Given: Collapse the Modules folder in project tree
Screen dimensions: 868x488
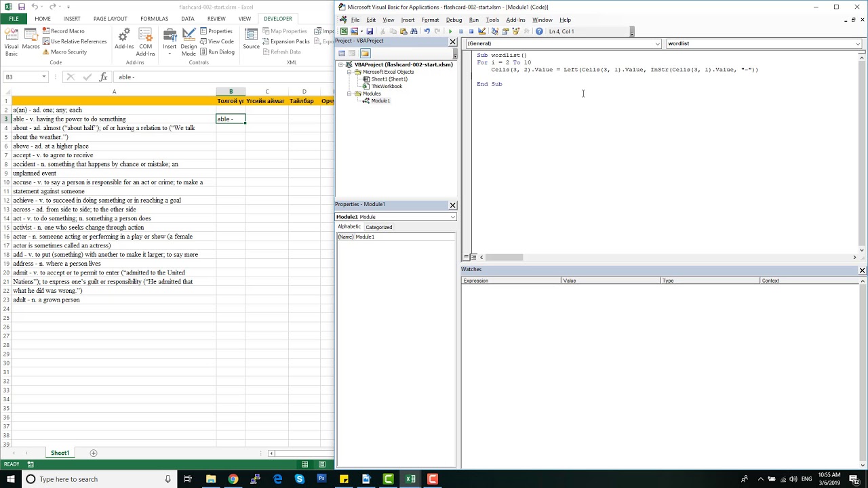Looking at the screenshot, I should 349,94.
